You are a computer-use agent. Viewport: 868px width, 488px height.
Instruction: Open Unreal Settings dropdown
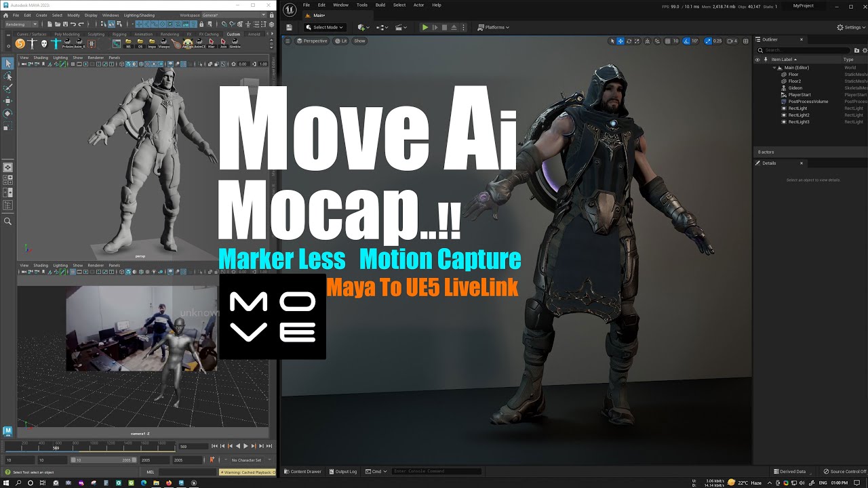851,27
